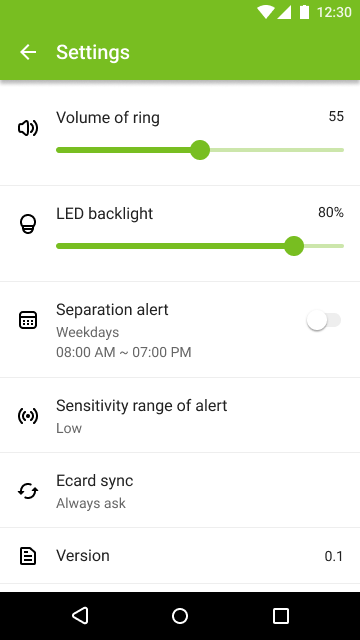360x640 pixels.
Task: Open Sensitivity range of alert options
Action: (180, 416)
